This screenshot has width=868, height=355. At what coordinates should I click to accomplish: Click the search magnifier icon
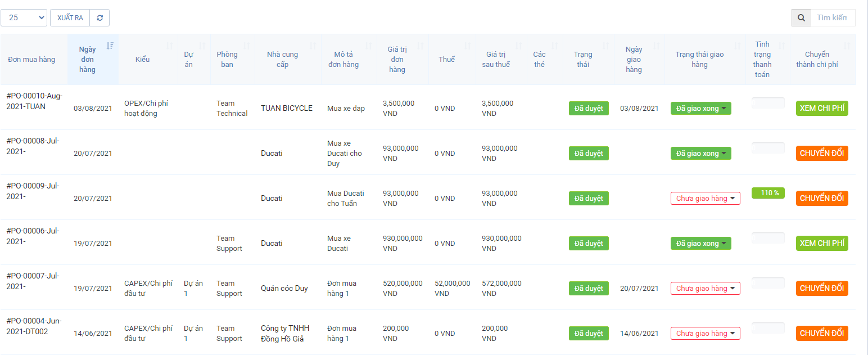click(801, 18)
